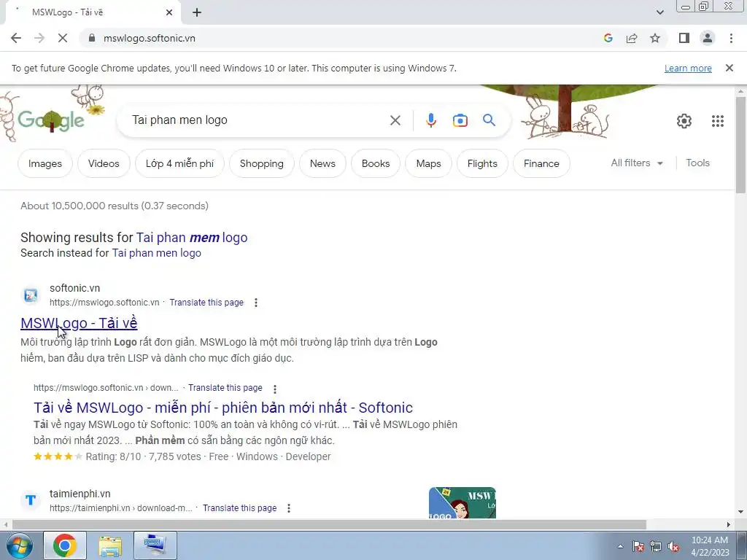Open the Windows Start menu
The image size is (747, 560).
[x=20, y=545]
